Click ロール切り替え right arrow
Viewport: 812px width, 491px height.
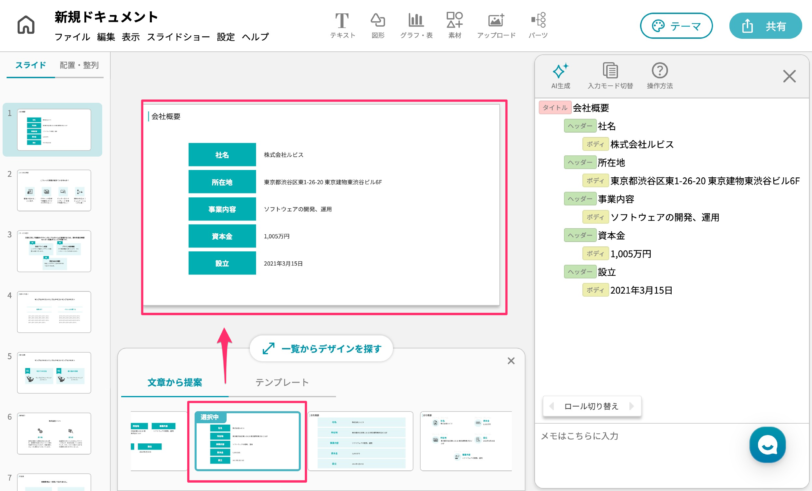click(x=631, y=407)
